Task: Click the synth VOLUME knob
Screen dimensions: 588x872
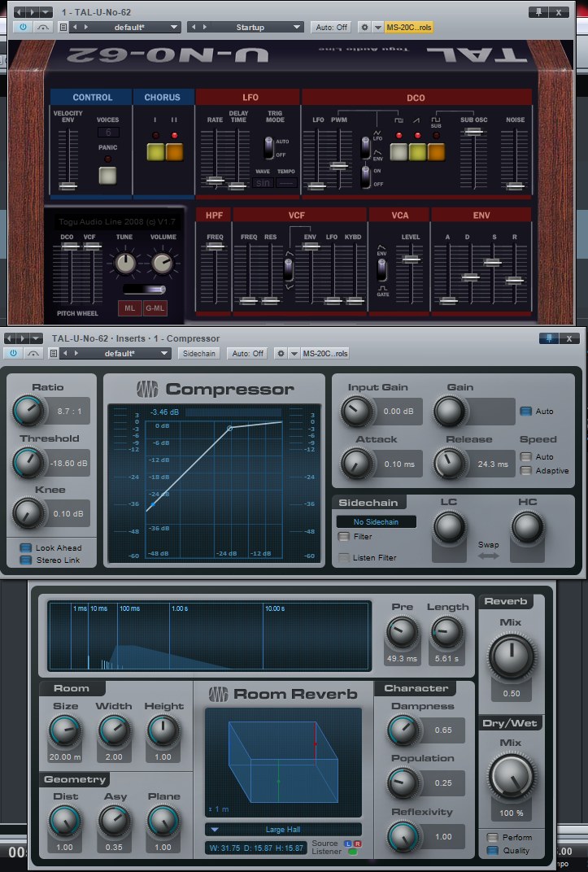Action: click(x=163, y=264)
